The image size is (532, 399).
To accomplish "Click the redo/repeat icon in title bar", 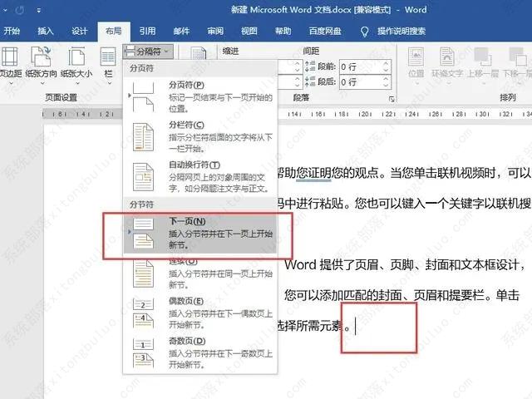I will (x=20, y=10).
